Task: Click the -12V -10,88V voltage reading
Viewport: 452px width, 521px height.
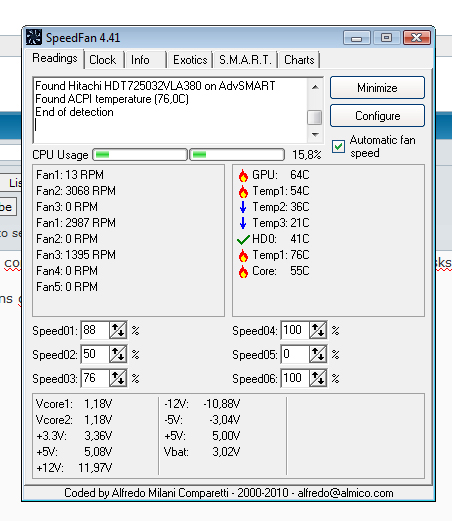Action: [x=202, y=404]
